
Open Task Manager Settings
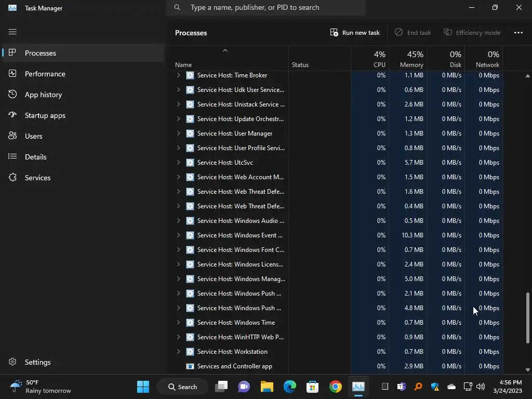click(83, 362)
